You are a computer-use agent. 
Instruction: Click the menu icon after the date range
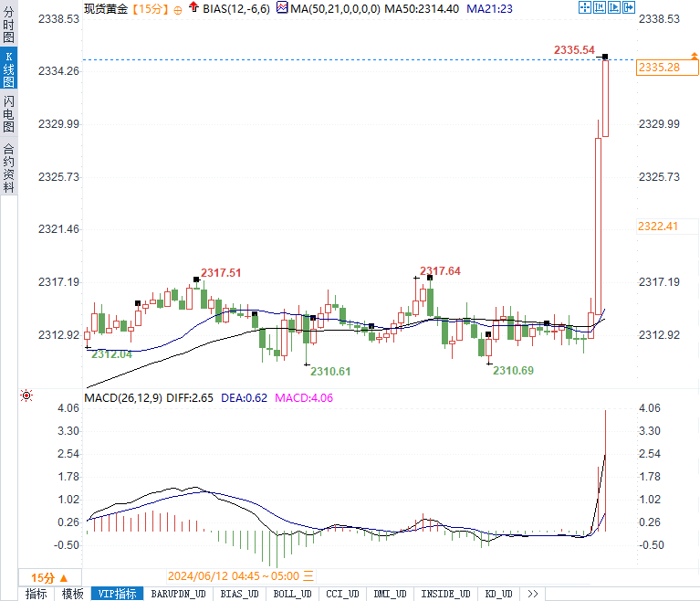(308, 576)
